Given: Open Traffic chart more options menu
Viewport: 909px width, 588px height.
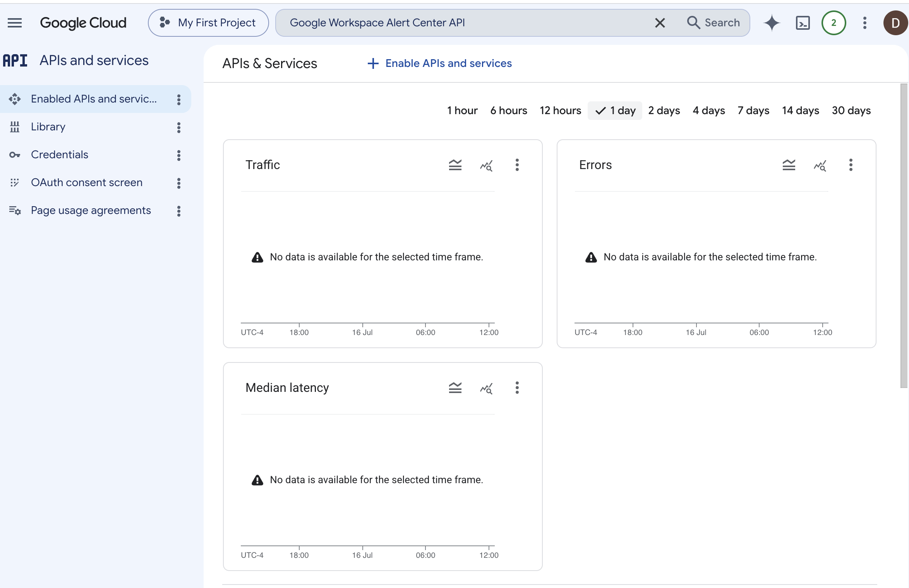Looking at the screenshot, I should click(517, 165).
